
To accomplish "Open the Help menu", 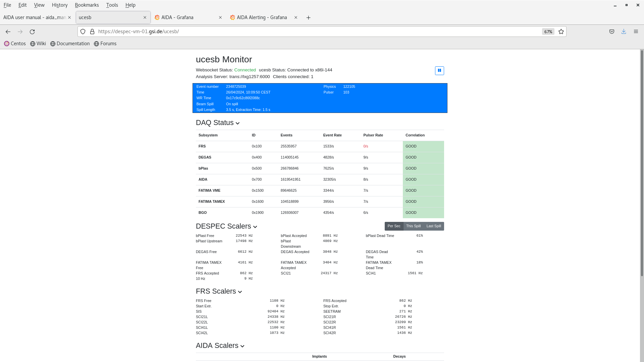I will click(130, 5).
